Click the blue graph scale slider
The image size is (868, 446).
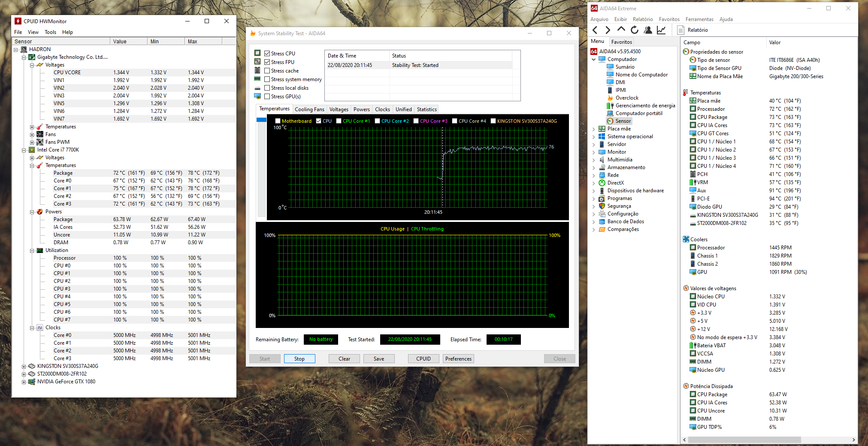(261, 120)
